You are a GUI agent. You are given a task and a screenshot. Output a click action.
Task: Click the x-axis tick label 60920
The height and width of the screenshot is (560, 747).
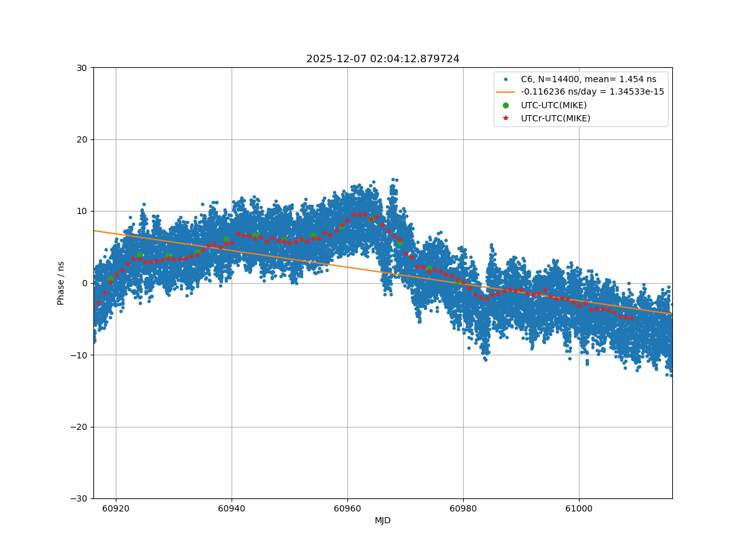(x=116, y=508)
